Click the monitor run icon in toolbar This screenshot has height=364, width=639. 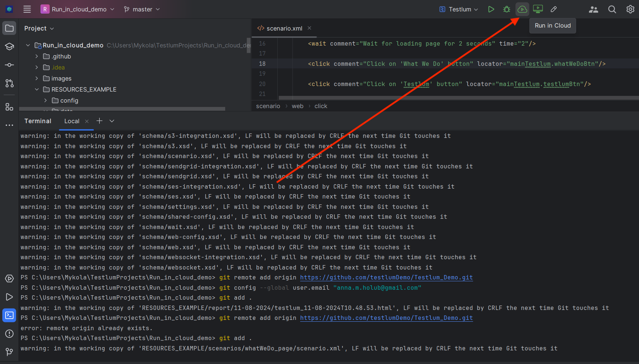(x=538, y=9)
